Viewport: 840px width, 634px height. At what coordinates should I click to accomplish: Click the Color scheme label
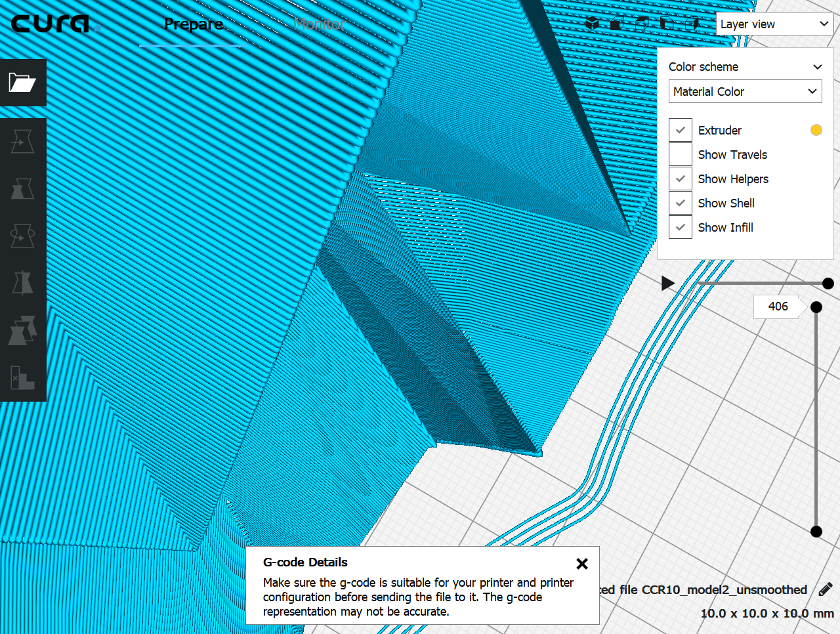pos(703,67)
